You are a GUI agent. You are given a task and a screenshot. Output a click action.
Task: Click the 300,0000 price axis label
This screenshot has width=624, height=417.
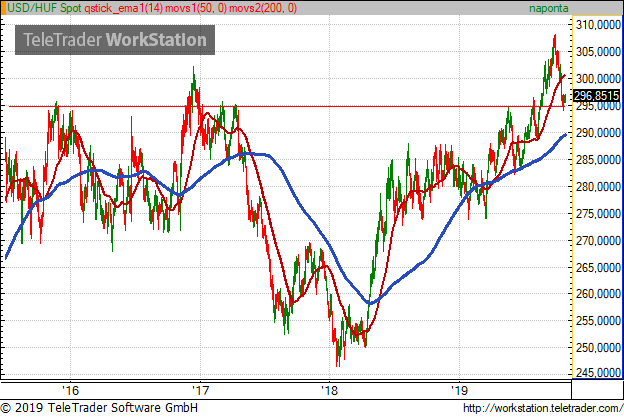598,79
